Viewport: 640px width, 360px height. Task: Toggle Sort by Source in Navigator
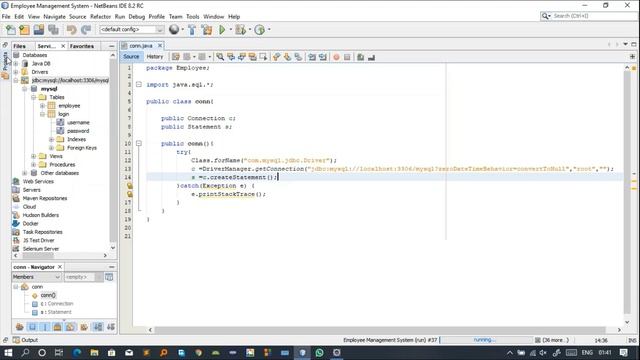111,327
